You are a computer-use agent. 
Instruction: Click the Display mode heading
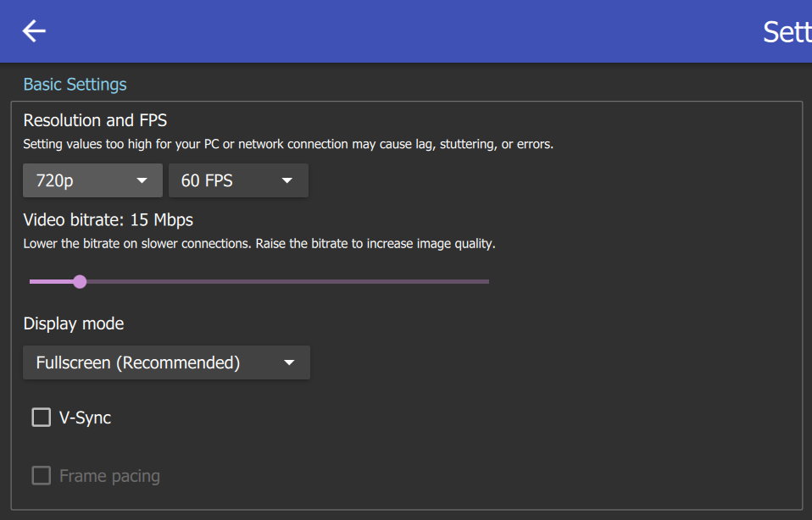point(73,324)
